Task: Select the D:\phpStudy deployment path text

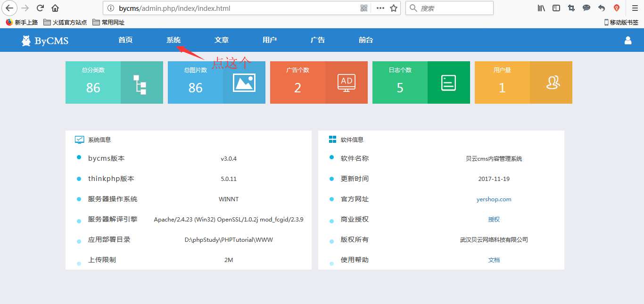Action: [x=229, y=240]
